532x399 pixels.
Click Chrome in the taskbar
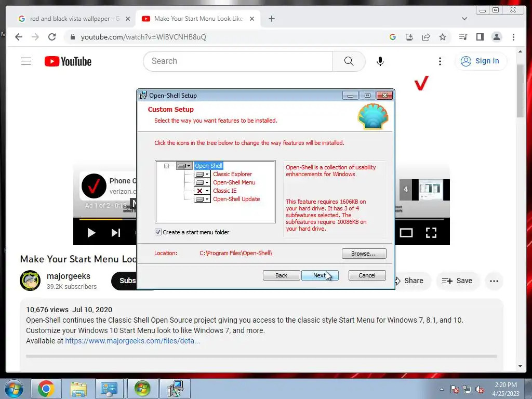(x=46, y=389)
